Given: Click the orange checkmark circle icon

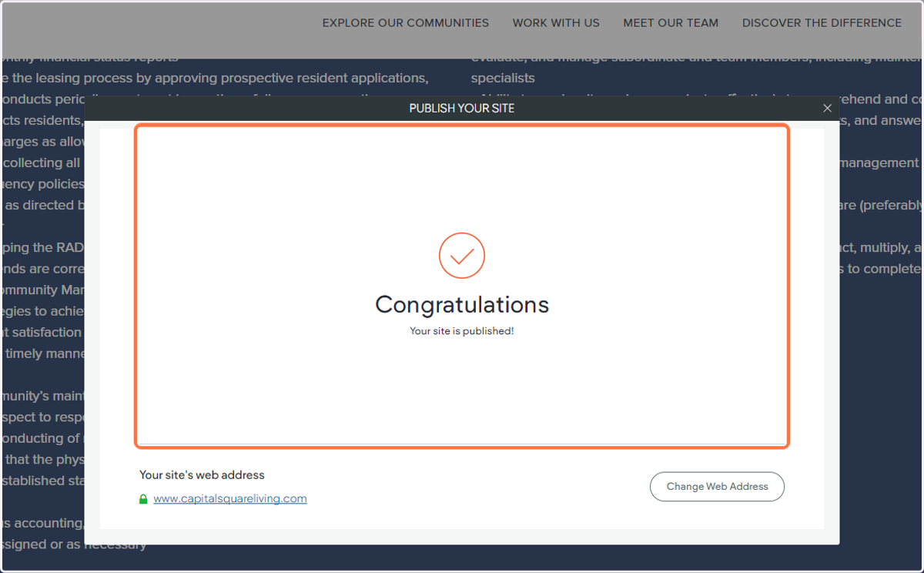Looking at the screenshot, I should (462, 256).
